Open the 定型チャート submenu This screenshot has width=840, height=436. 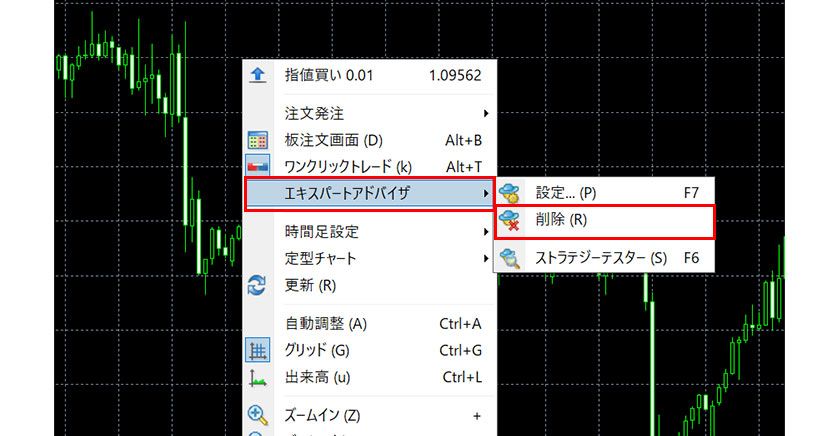370,259
